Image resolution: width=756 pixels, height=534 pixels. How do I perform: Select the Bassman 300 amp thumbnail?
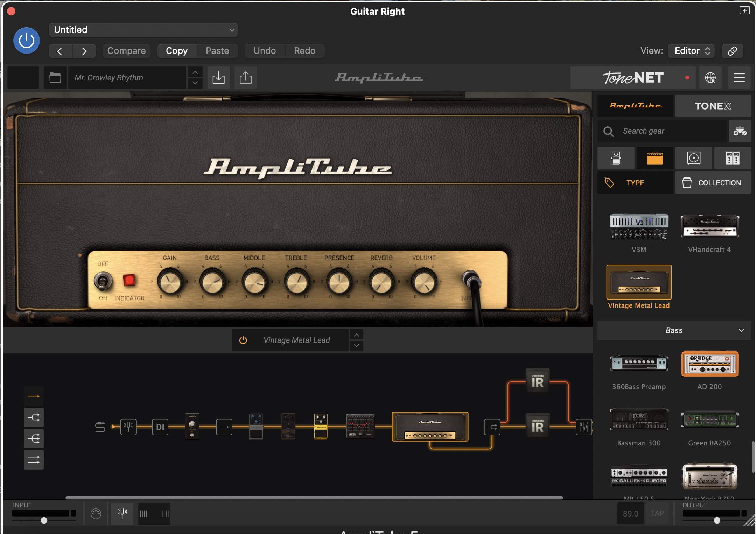coord(639,420)
